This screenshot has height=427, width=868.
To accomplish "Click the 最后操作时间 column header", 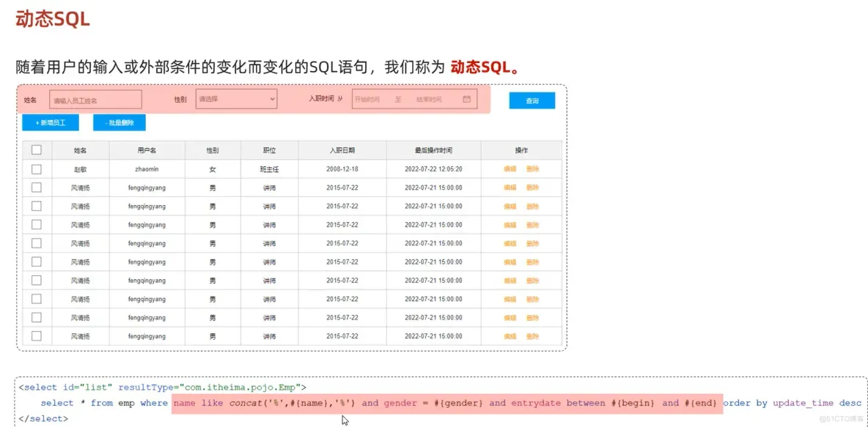I will [x=433, y=150].
